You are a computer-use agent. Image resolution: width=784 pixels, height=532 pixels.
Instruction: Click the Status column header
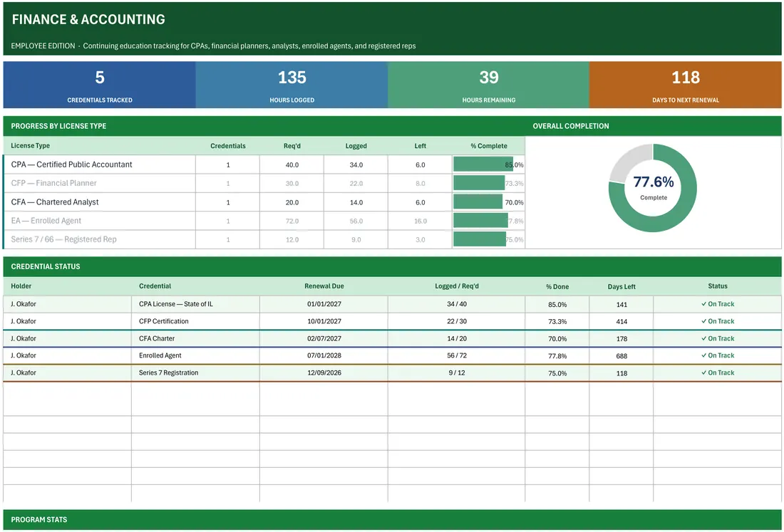pyautogui.click(x=718, y=286)
